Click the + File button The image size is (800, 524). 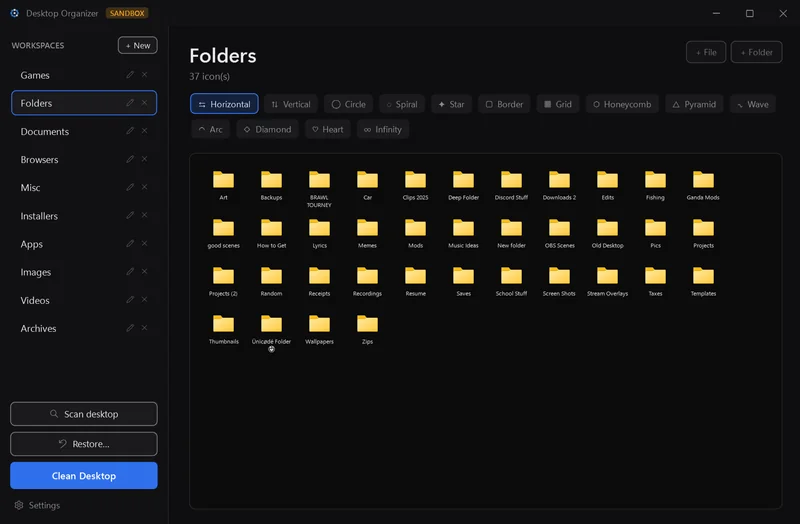706,52
